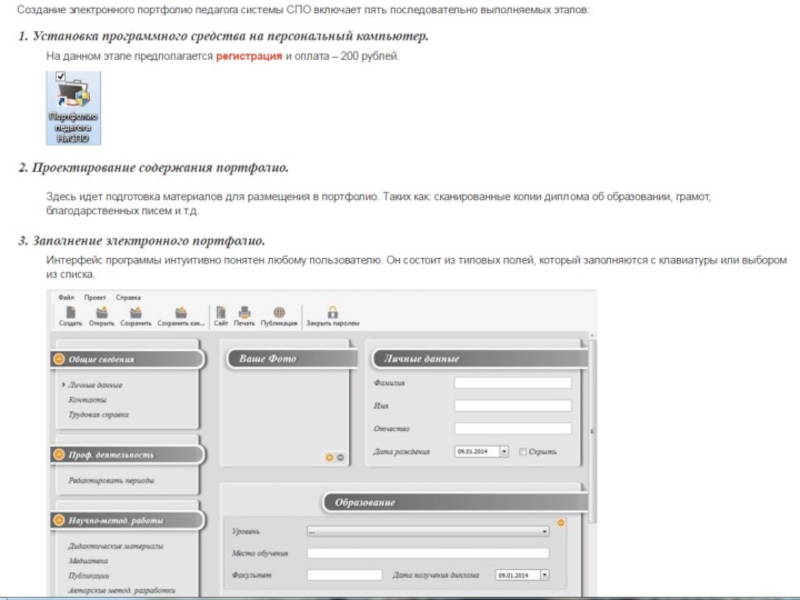Select Публикации in sidebar
Screen dimensions: 800x600
tap(89, 576)
